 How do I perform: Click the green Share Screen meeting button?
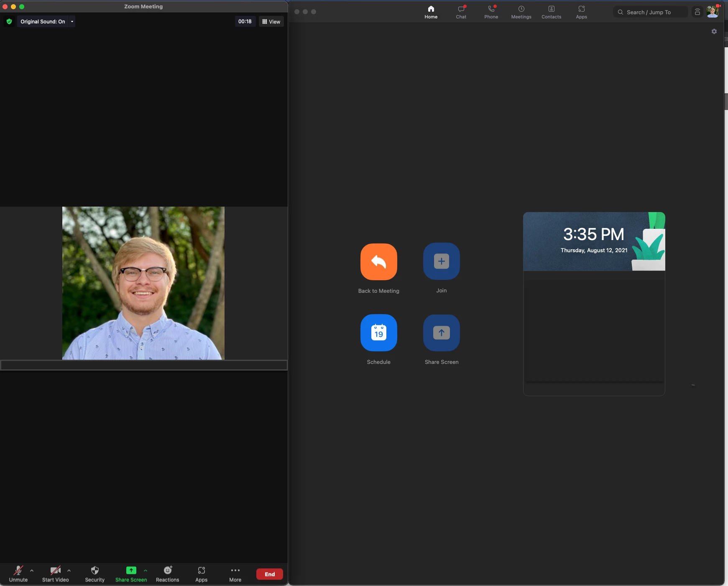coord(131,574)
